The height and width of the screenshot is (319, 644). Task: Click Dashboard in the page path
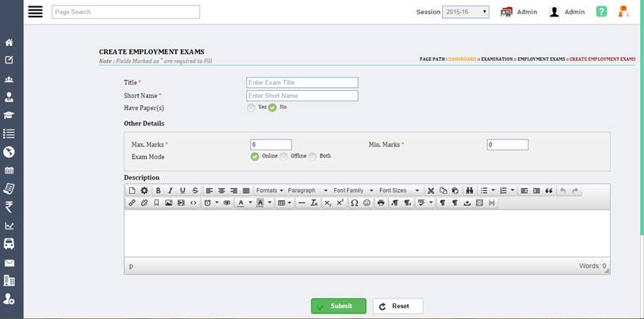(x=462, y=59)
